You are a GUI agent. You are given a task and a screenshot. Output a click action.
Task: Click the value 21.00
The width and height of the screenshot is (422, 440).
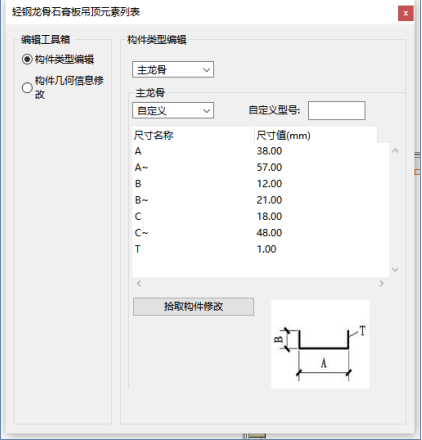pos(269,200)
